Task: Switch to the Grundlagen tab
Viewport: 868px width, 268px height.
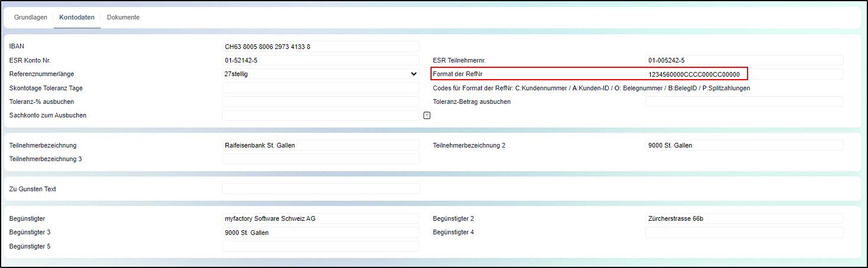Action: click(x=31, y=18)
